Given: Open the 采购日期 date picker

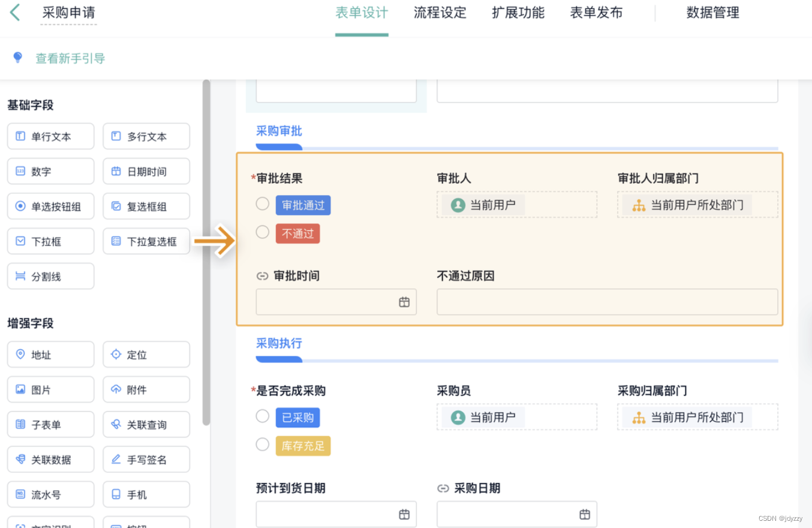Looking at the screenshot, I should [x=517, y=514].
